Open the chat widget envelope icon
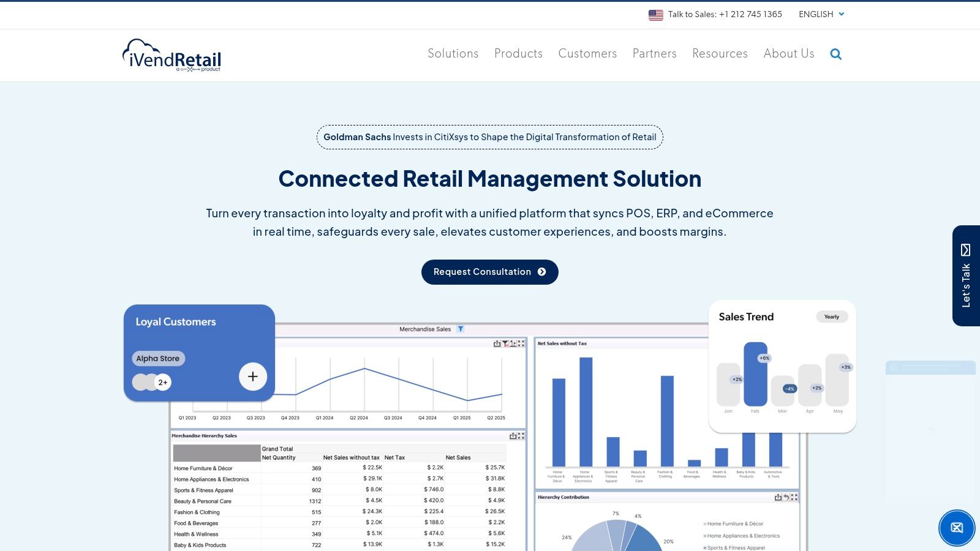 click(957, 528)
